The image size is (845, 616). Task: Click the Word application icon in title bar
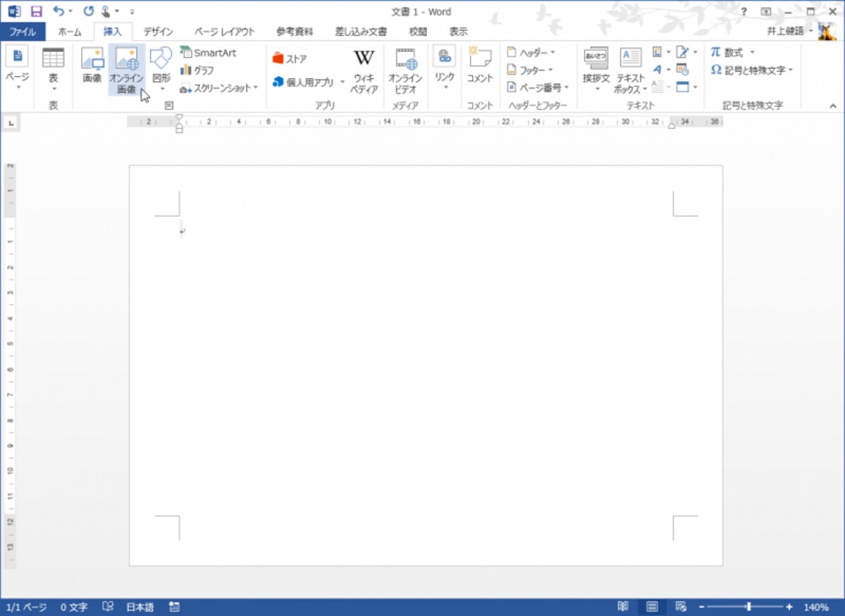[15, 11]
